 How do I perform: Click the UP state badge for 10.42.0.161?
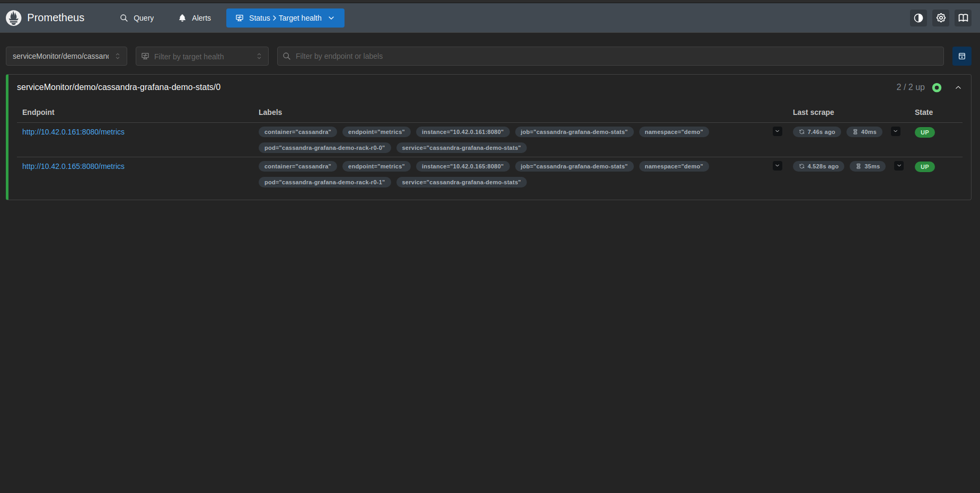pos(925,132)
